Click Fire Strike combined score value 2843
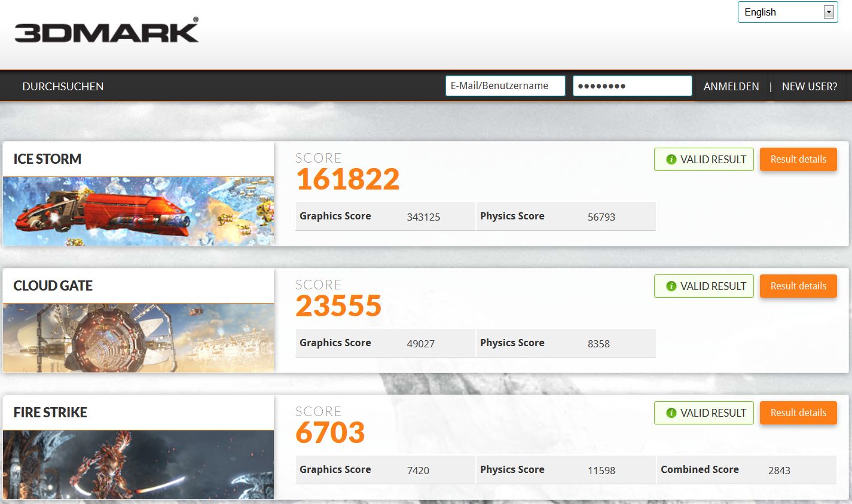 779,471
